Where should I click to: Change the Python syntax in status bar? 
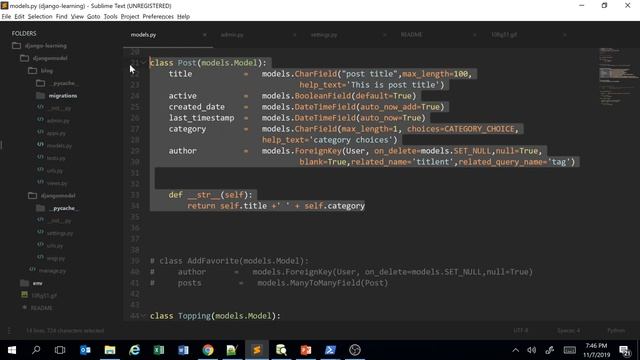pyautogui.click(x=616, y=330)
